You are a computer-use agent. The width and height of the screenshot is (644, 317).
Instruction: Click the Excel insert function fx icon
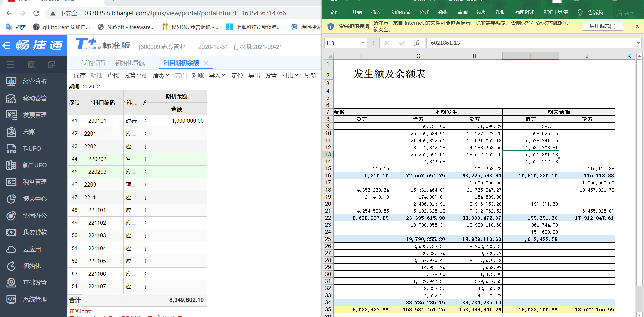(417, 43)
